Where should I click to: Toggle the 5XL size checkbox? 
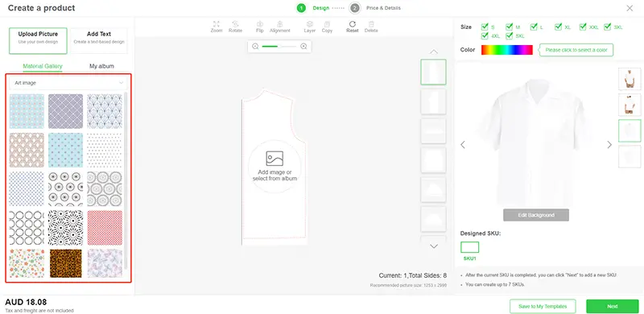[x=510, y=35]
